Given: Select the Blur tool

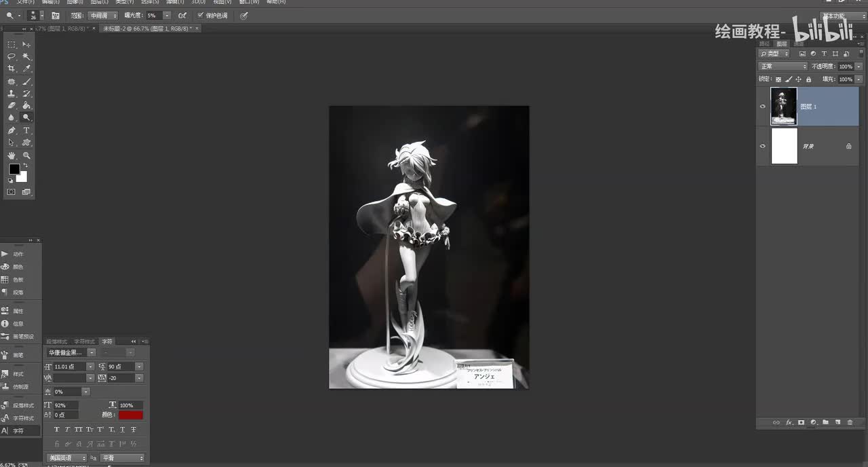Looking at the screenshot, I should click(12, 117).
